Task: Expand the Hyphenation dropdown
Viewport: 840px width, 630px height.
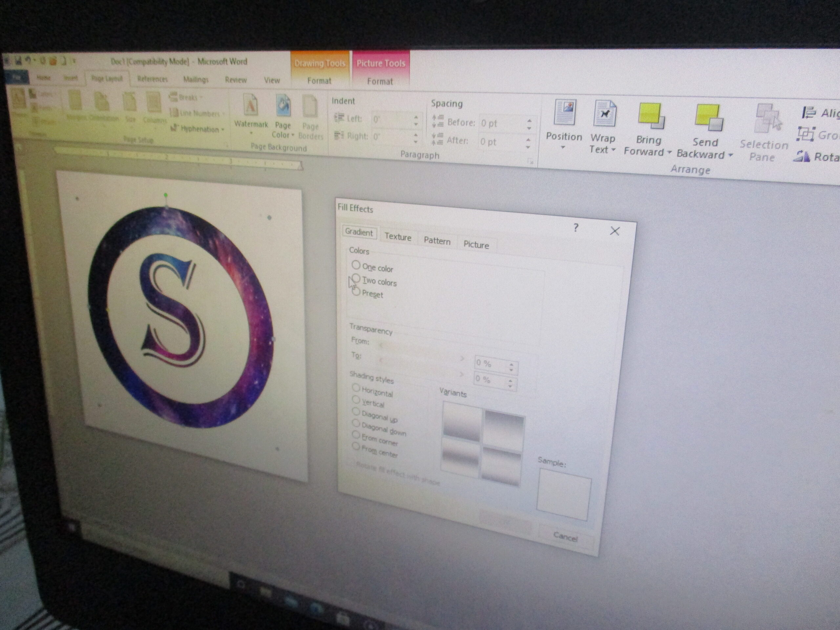Action: pyautogui.click(x=199, y=129)
